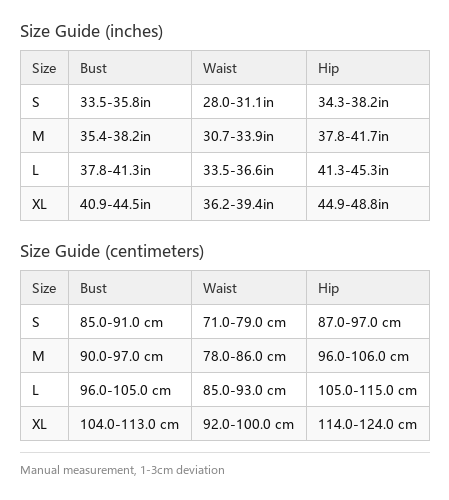Click the 114.0-124.0 cm hip cell

click(x=368, y=424)
